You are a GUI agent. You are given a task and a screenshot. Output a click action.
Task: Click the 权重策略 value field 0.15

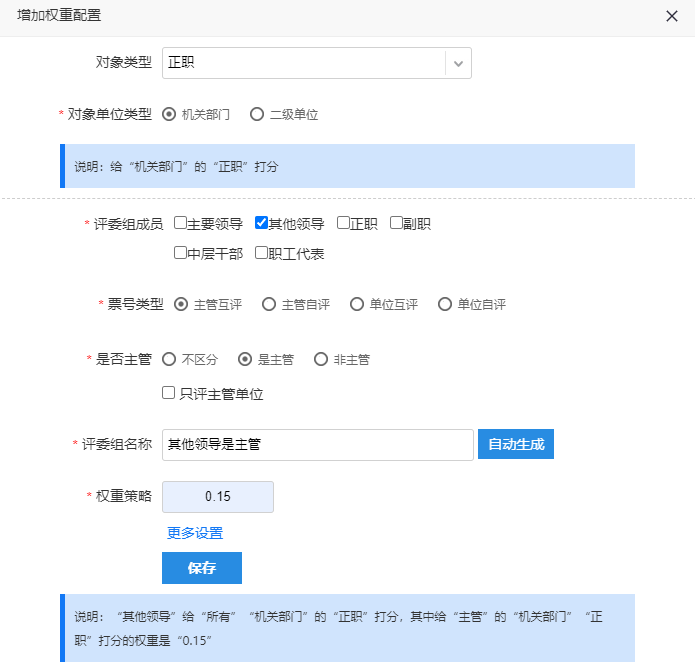[x=218, y=497]
